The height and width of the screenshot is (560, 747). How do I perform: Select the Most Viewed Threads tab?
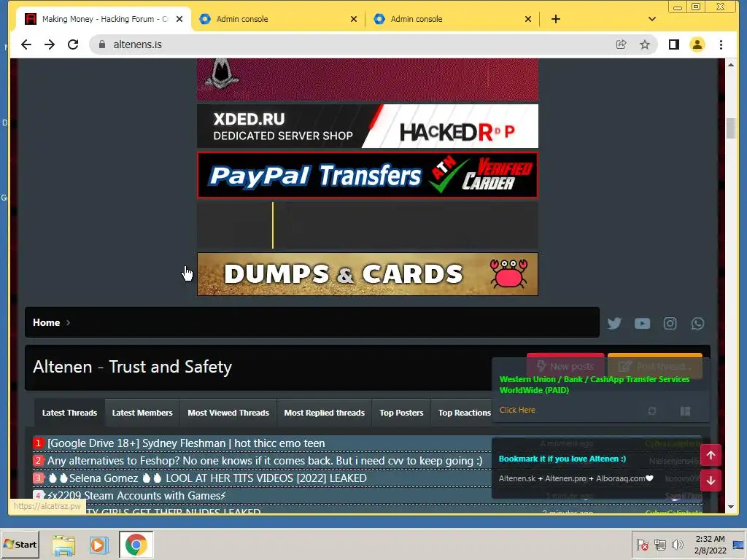[228, 413]
